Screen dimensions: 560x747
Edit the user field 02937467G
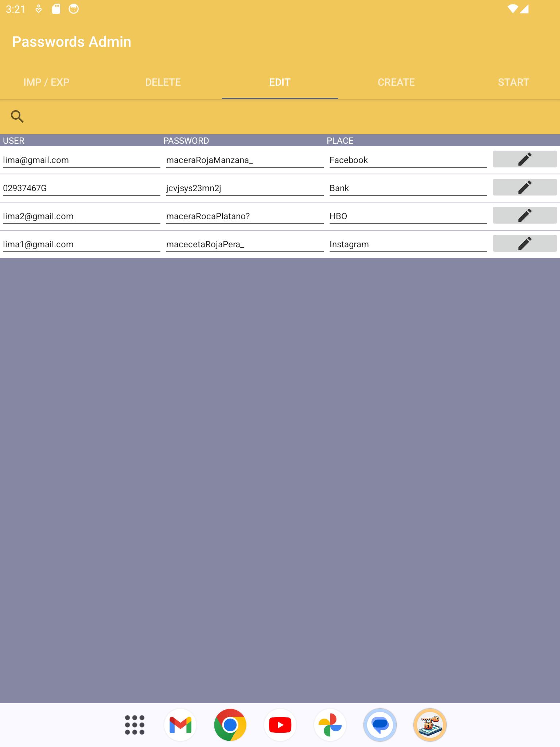click(82, 188)
